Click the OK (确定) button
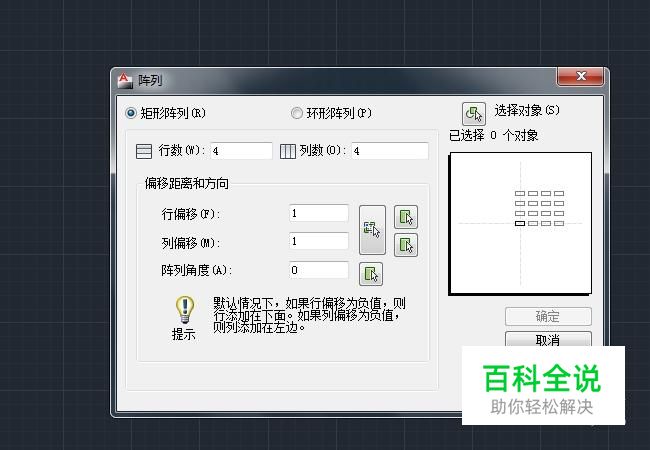650x450 pixels. pyautogui.click(x=548, y=317)
